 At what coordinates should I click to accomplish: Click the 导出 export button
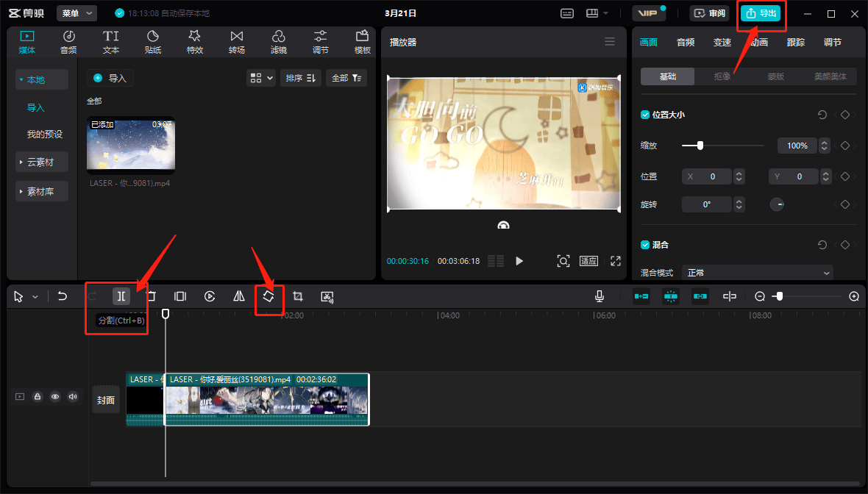(x=761, y=13)
